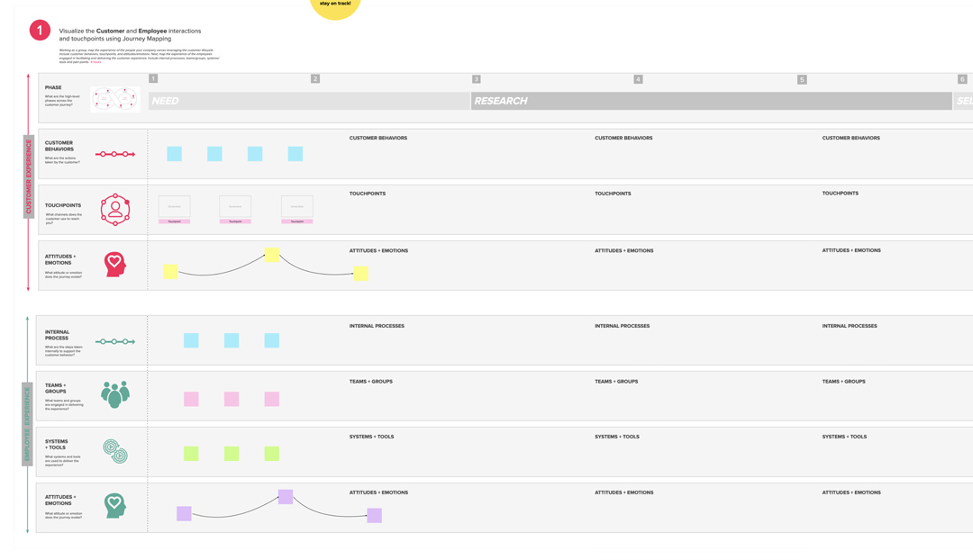This screenshot has width=973, height=560.
Task: Select the red heart-in-head Attitudes + Emotions icon
Action: click(115, 265)
